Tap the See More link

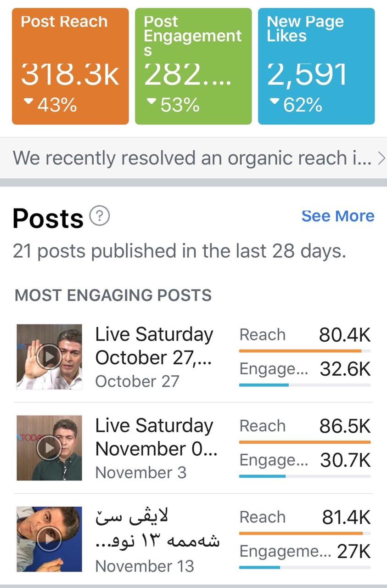coord(338,216)
